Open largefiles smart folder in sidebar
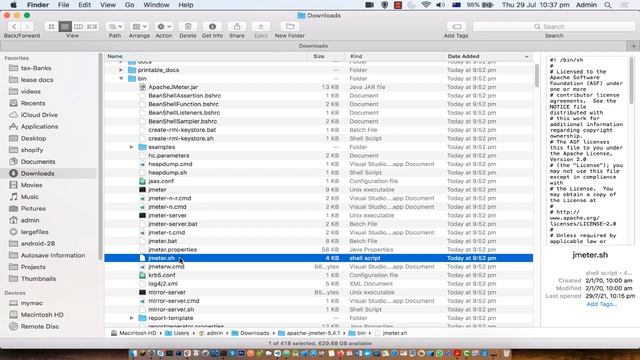The width and height of the screenshot is (640, 360). tap(35, 232)
